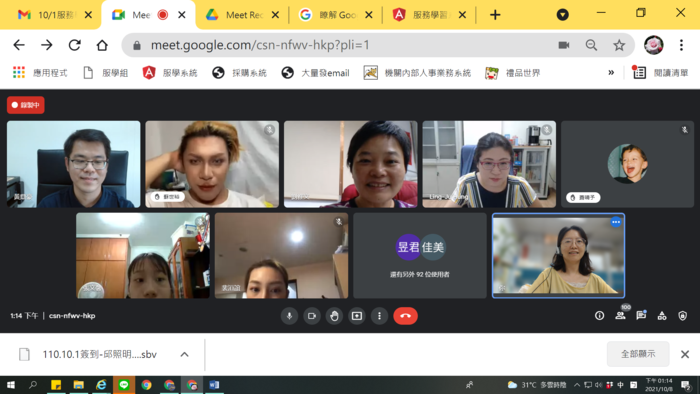The image size is (700, 394).
Task: Switch to the Meet Rec Drive tab
Action: pos(242,15)
